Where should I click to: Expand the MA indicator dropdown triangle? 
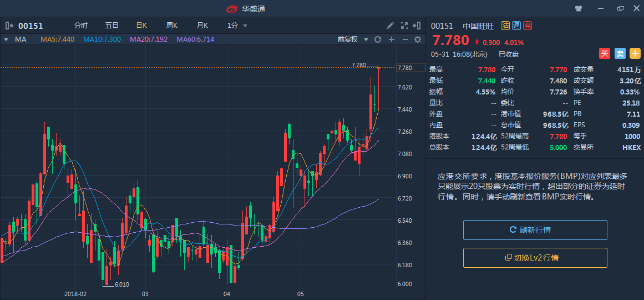coord(6,39)
